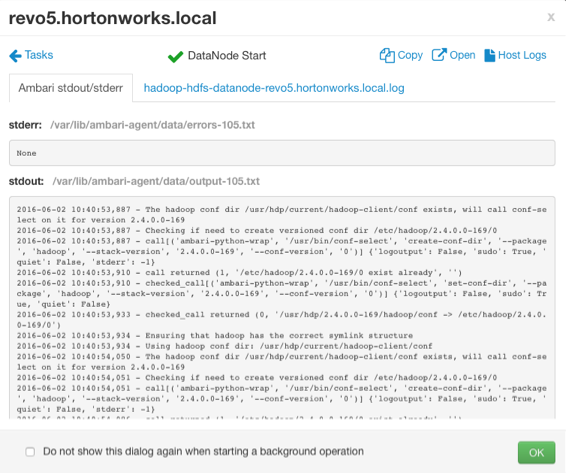Image resolution: width=566 pixels, height=473 pixels.
Task: Click the back arrow icon beside Tasks
Action: 16,56
